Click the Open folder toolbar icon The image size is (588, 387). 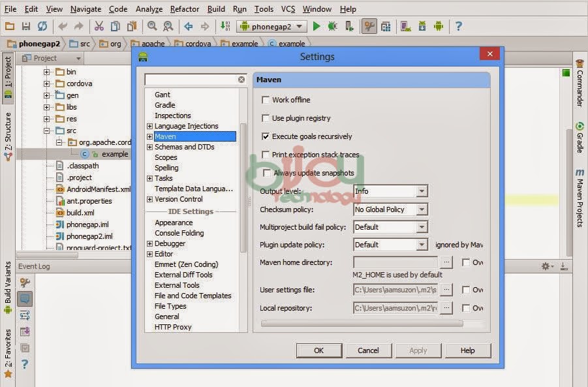pyautogui.click(x=10, y=26)
